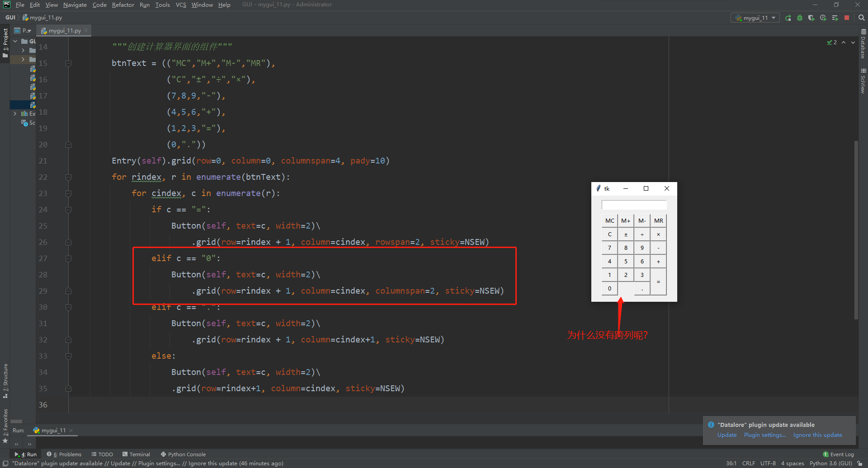Click the 36:1 cursor position indicator
The image size is (868, 468).
731,463
